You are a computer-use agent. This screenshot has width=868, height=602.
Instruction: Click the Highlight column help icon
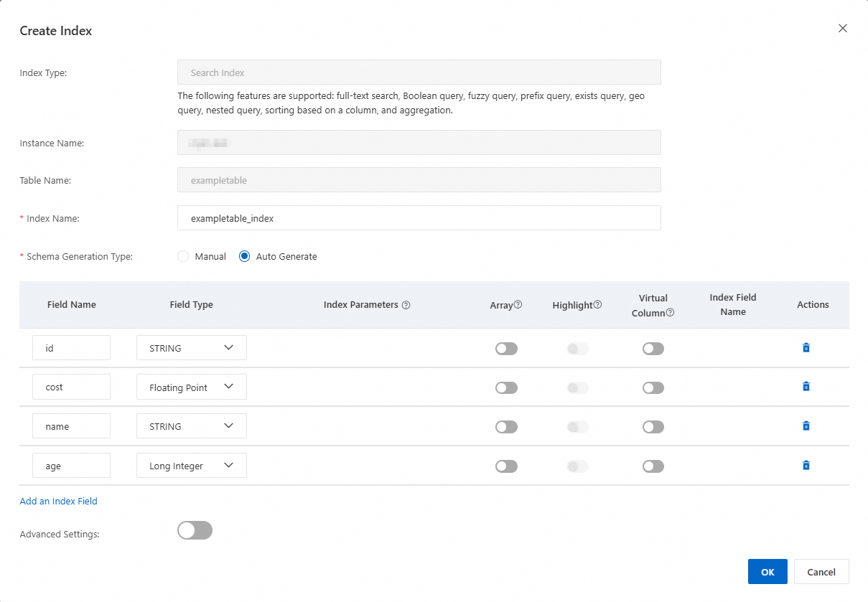[x=598, y=305]
